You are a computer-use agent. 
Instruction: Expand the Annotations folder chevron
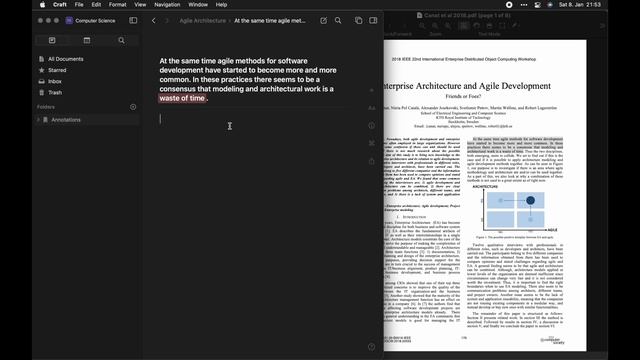(x=39, y=120)
